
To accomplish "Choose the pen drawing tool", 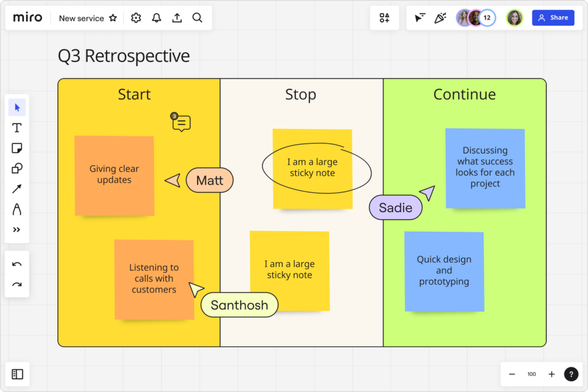I will coord(17,209).
